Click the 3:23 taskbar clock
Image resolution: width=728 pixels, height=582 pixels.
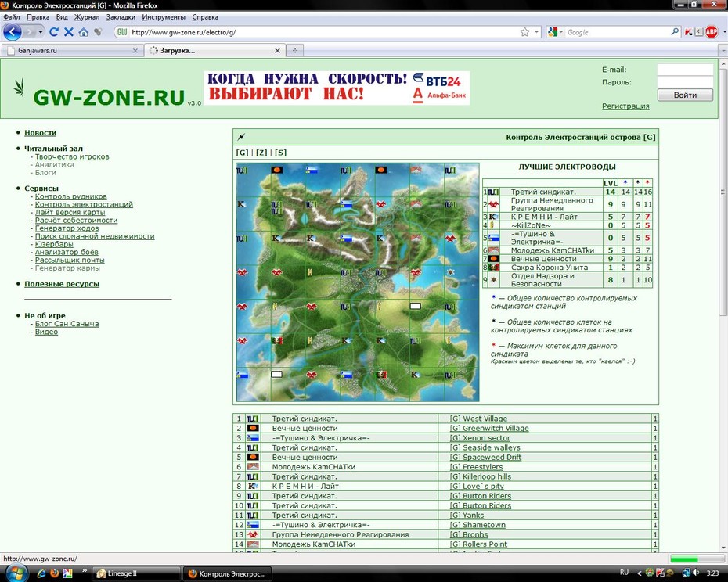click(712, 573)
